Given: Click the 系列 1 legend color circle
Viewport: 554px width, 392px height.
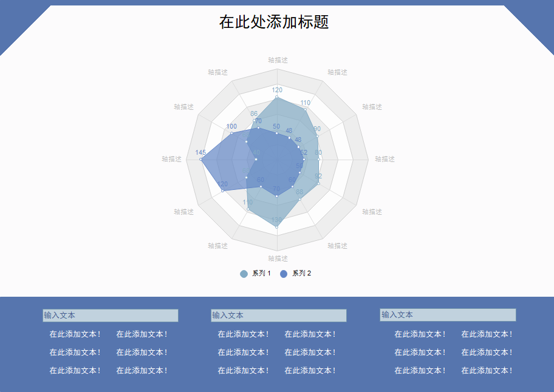Looking at the screenshot, I should (244, 274).
